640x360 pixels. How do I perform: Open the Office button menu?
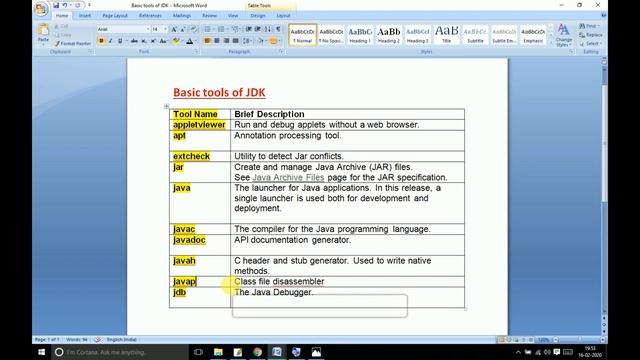click(x=41, y=9)
